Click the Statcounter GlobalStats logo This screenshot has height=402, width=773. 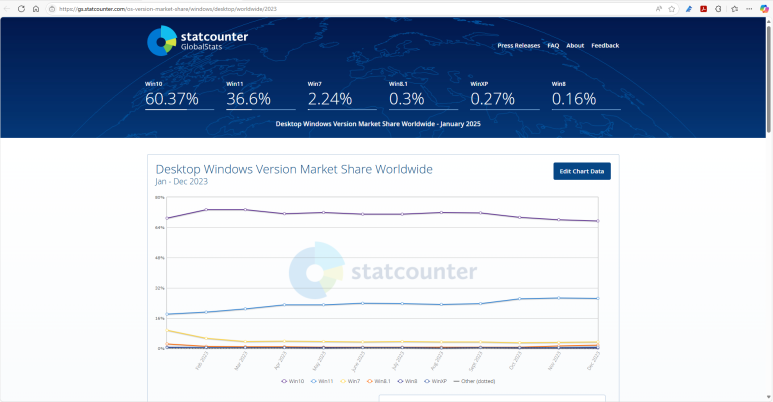(x=198, y=41)
